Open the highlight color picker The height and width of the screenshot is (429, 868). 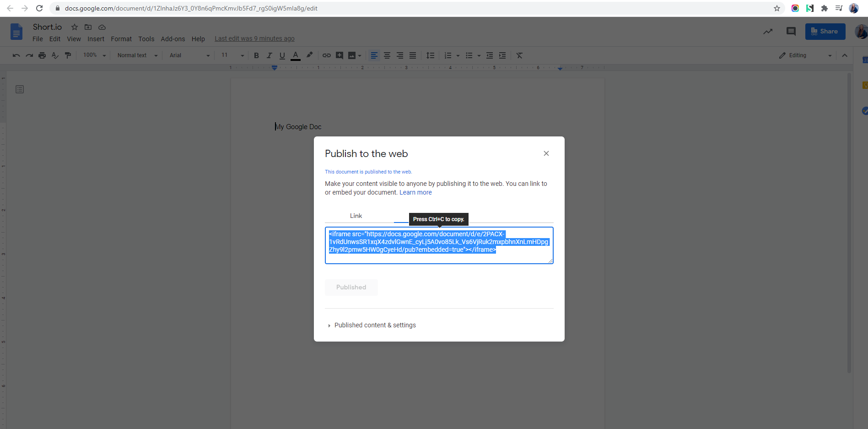309,55
